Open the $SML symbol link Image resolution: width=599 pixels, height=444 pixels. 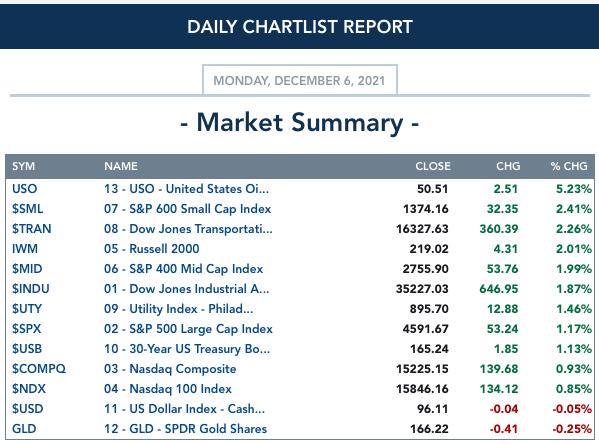[x=28, y=209]
